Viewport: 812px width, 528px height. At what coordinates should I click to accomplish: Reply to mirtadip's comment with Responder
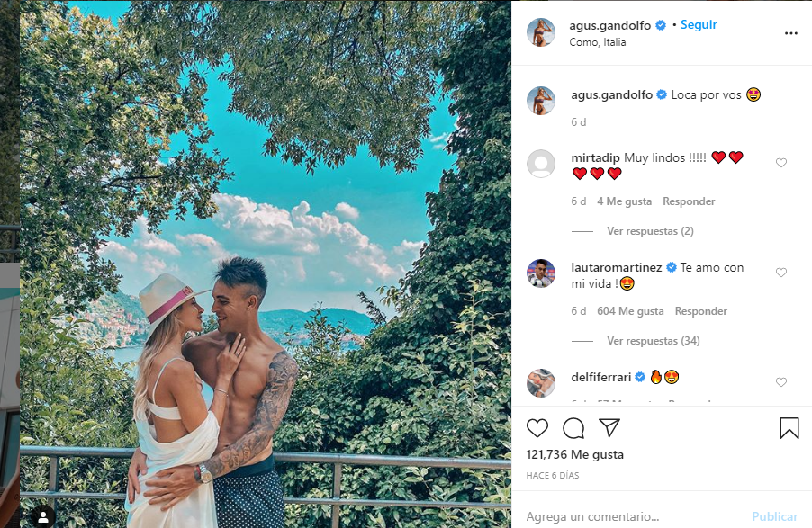point(689,201)
